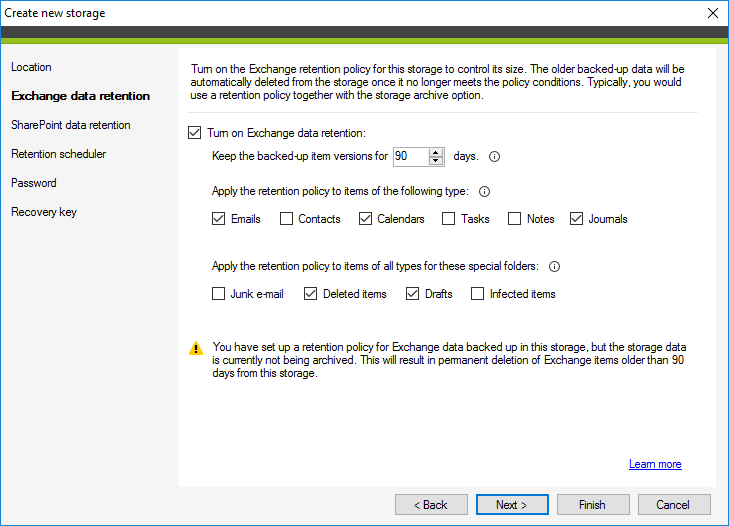Open the Learn more link
This screenshot has width=729, height=526.
coord(655,464)
